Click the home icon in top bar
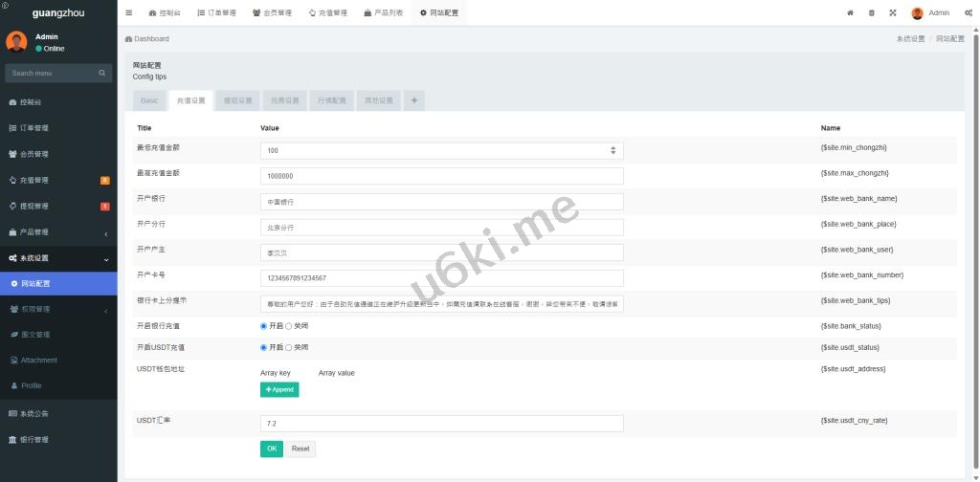Screen dimensions: 980x482 point(850,12)
